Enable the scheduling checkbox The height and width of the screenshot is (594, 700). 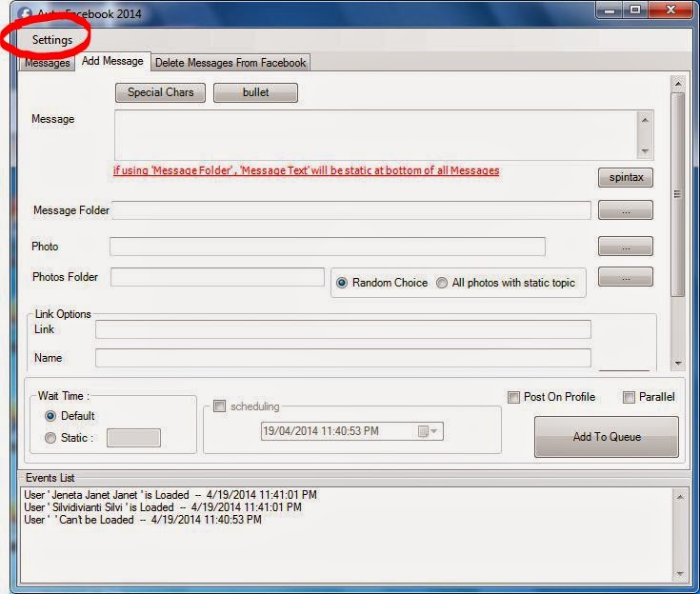(219, 406)
